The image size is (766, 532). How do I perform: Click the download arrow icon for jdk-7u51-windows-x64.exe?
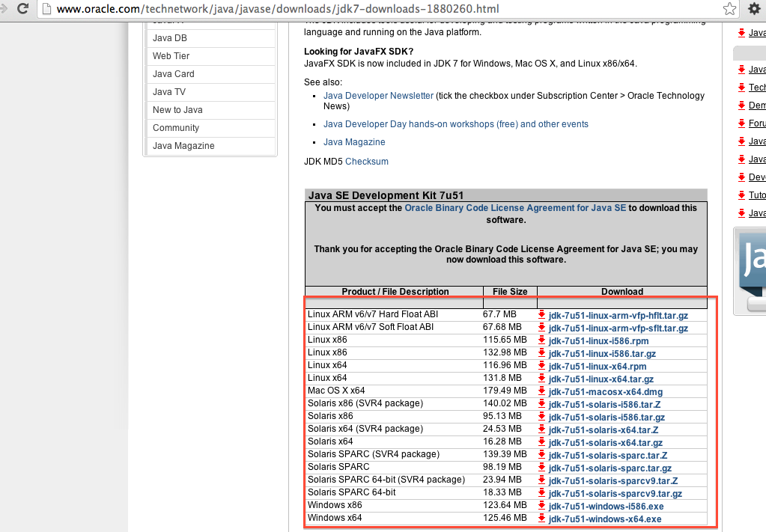542,518
